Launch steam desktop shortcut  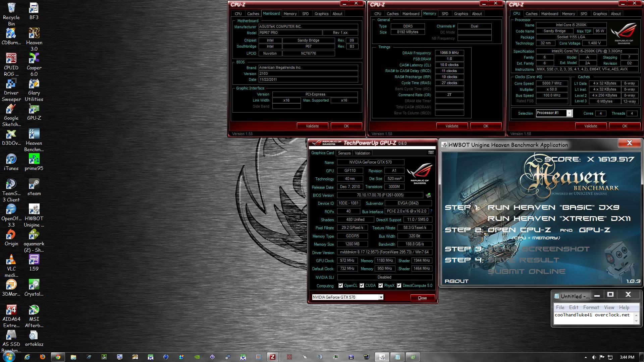click(34, 187)
